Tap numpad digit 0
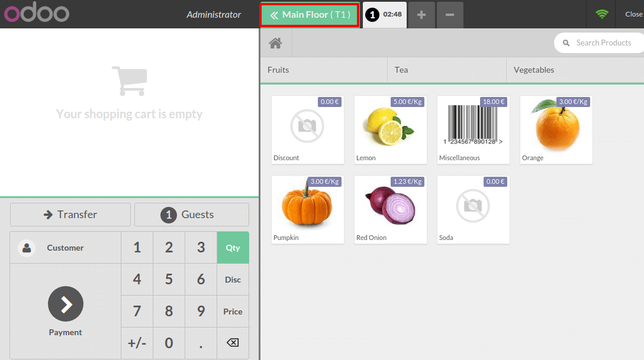The height and width of the screenshot is (360, 644). tap(169, 343)
